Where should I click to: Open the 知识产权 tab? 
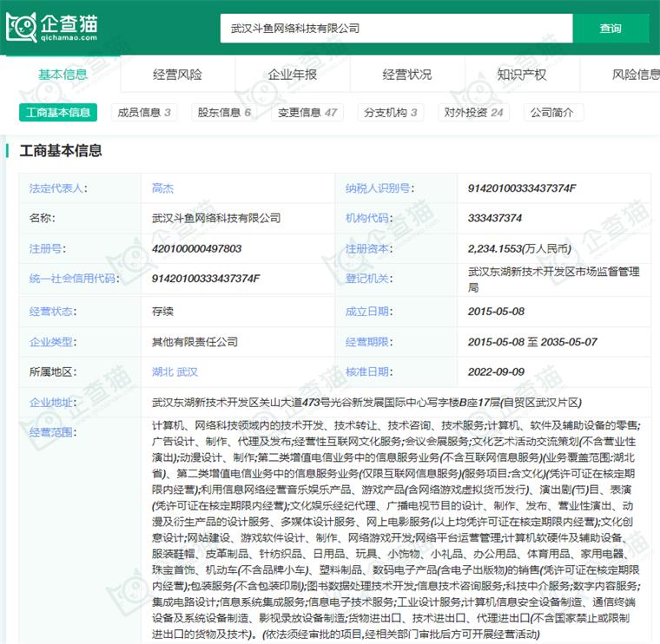(x=521, y=75)
